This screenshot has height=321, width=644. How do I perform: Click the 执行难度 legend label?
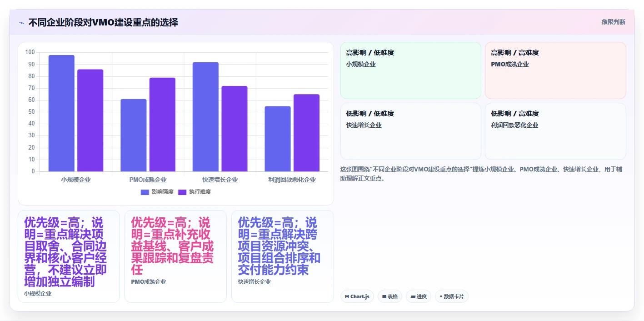tap(200, 192)
